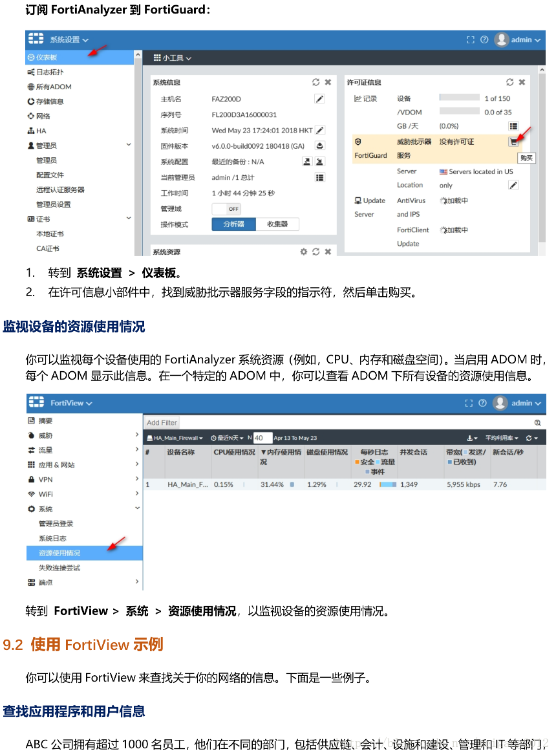Open help icon in system settings header

click(x=484, y=39)
